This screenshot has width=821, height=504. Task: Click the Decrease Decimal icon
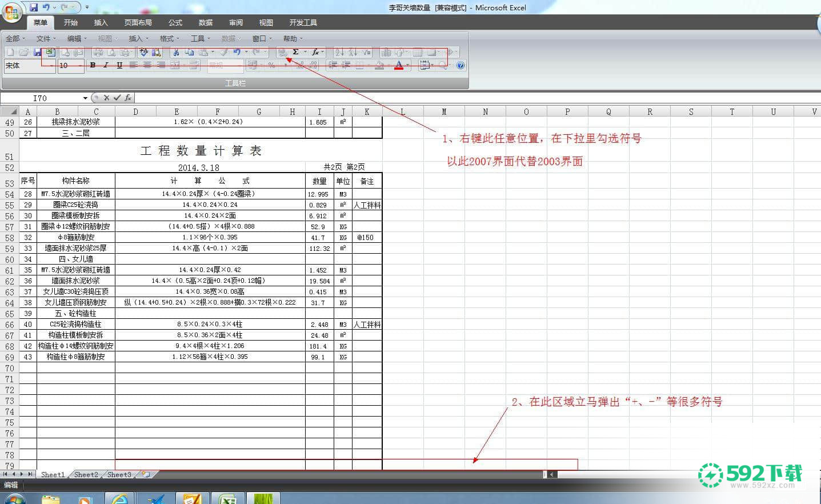pos(313,65)
